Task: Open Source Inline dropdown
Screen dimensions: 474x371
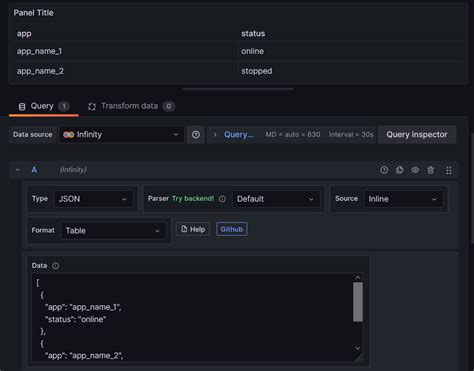Action: click(x=403, y=199)
